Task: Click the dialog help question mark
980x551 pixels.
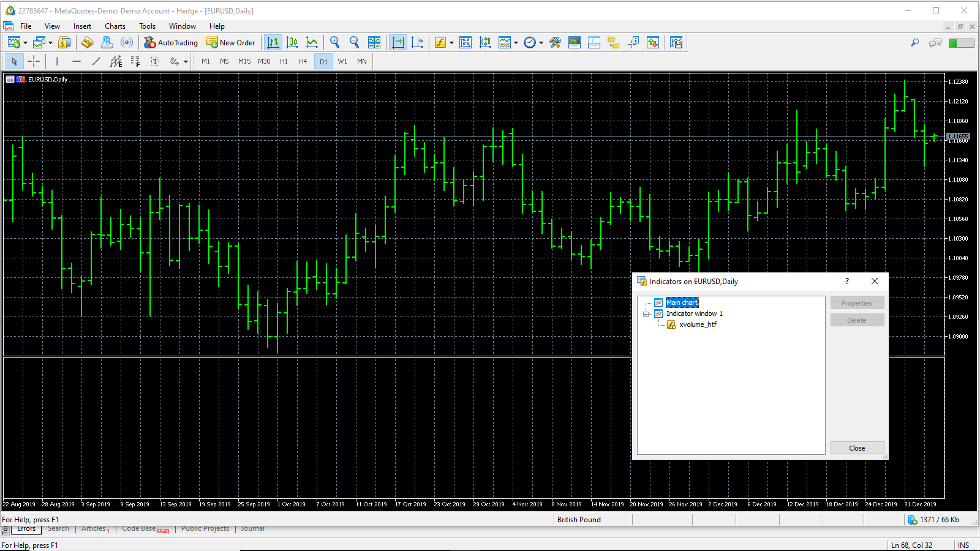Action: pyautogui.click(x=847, y=281)
